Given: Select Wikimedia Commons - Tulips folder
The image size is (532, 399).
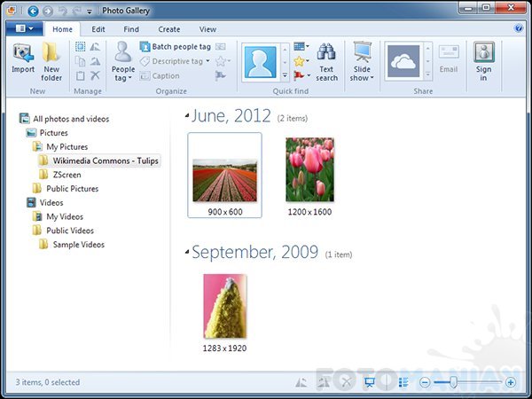Looking at the screenshot, I should [98, 160].
